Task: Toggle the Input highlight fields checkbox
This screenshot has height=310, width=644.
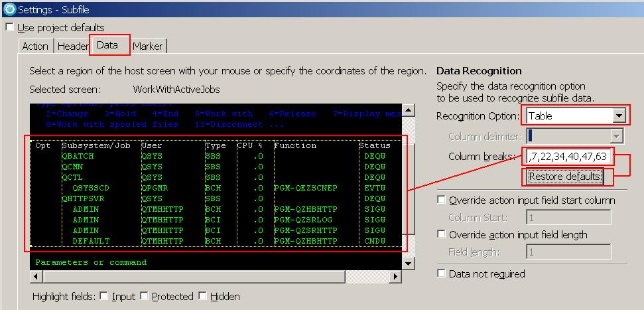Action: point(104,296)
